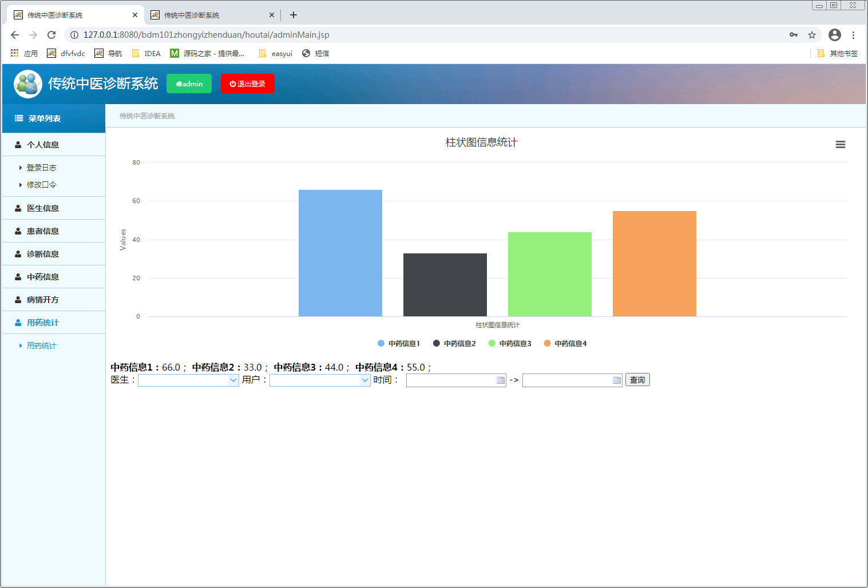868x588 pixels.
Task: Collapse 用药统计 menu section
Action: (x=54, y=323)
